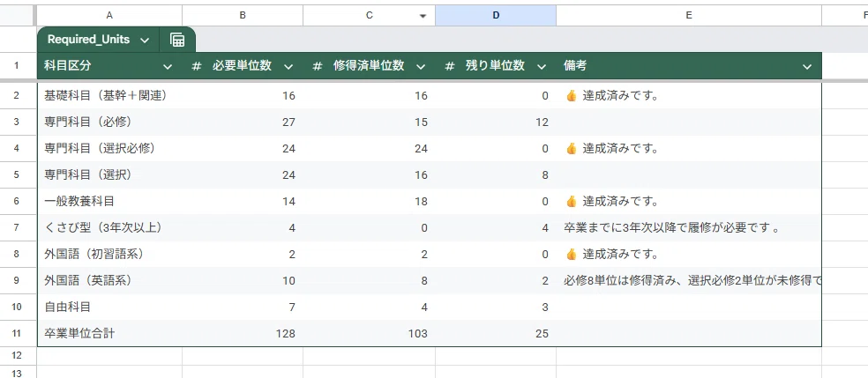Select row 11 header

coord(17,333)
